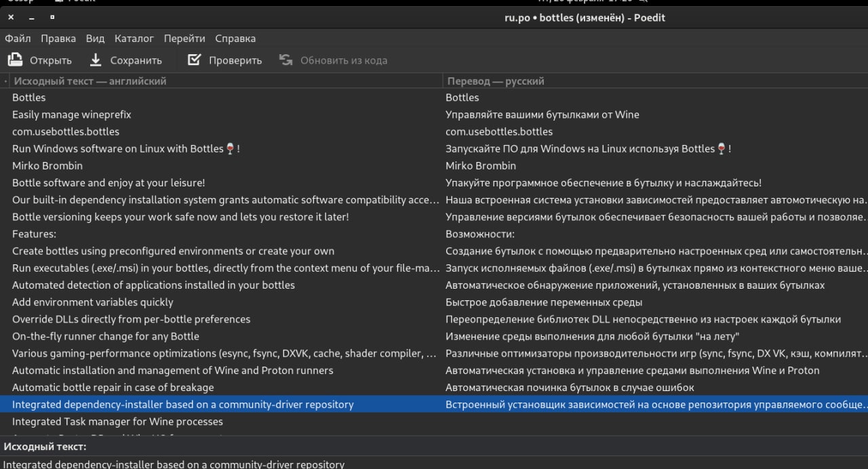Close the Poedit window
Viewport: 868px width, 469px height.
click(11, 17)
